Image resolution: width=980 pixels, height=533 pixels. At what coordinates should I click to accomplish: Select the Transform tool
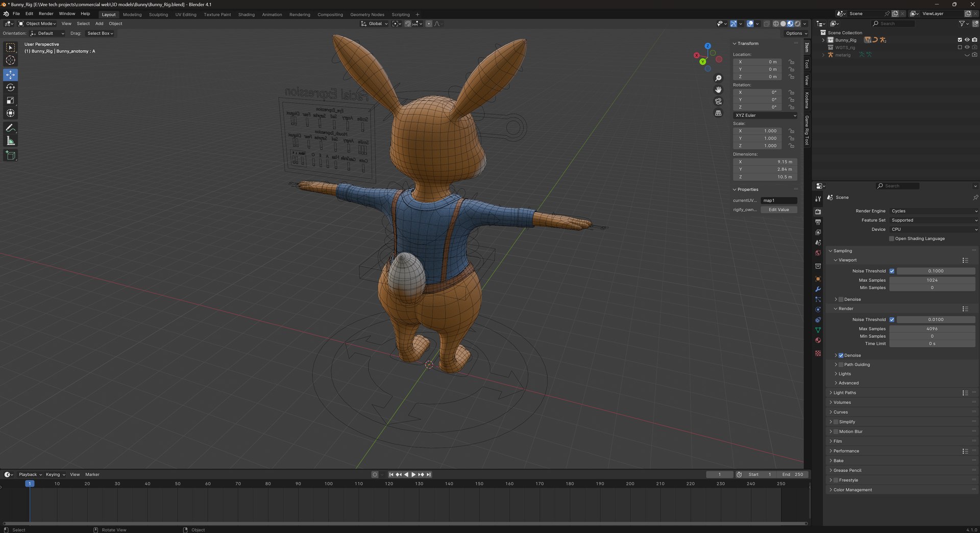coord(10,113)
